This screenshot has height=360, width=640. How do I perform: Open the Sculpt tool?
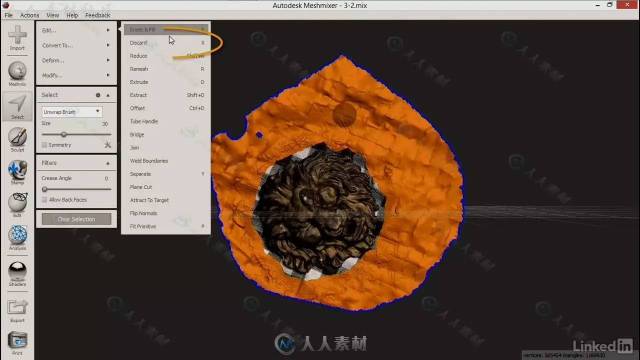(17, 139)
